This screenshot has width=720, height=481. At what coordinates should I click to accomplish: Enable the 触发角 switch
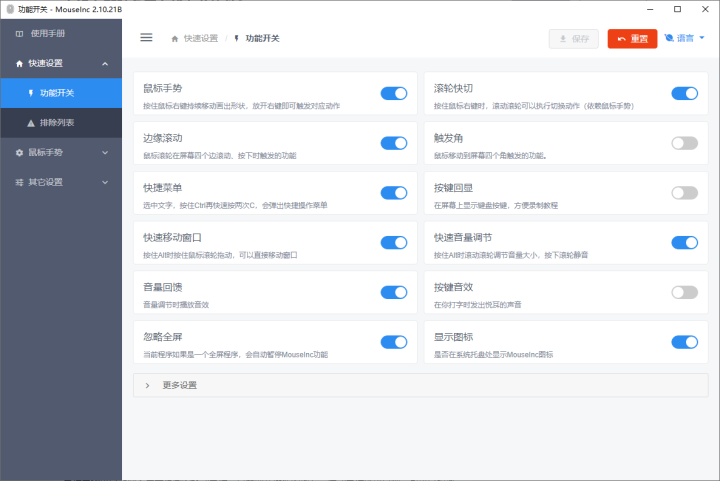click(x=684, y=143)
